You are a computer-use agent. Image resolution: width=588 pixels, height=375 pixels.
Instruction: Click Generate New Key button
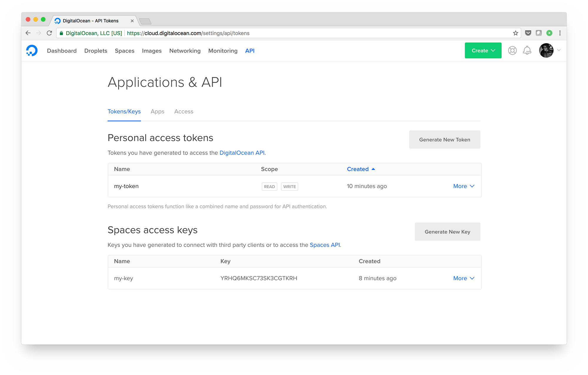tap(447, 232)
